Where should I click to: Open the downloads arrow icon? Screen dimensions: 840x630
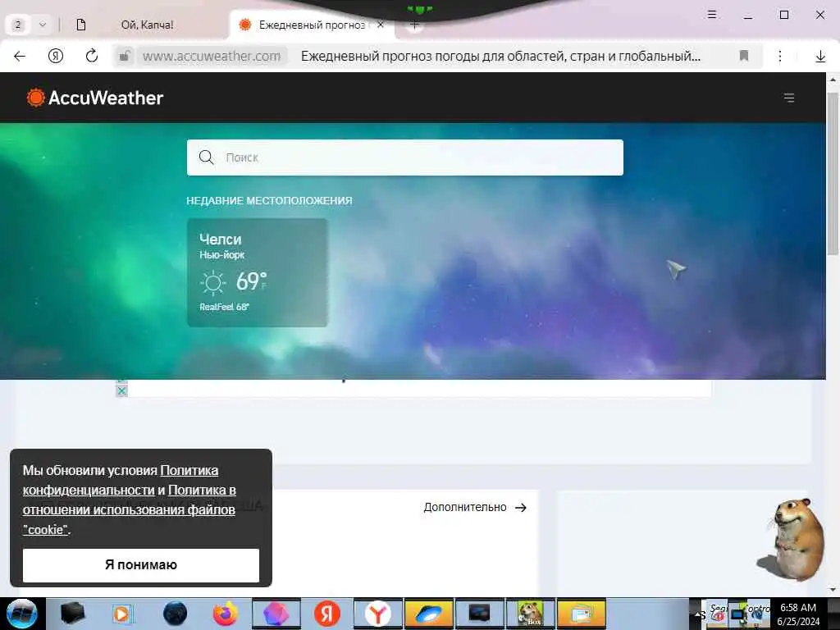[x=820, y=56]
